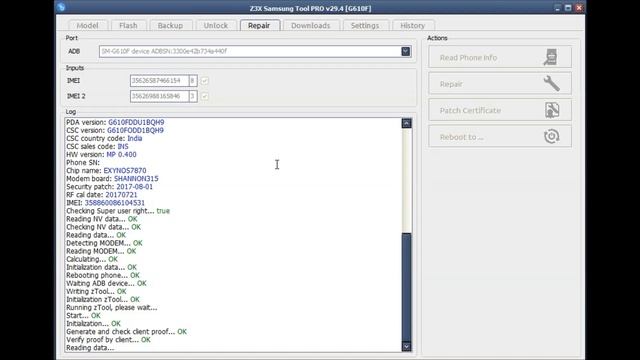The height and width of the screenshot is (360, 640).
Task: Click the IMEI 2 number input field
Action: (159, 96)
